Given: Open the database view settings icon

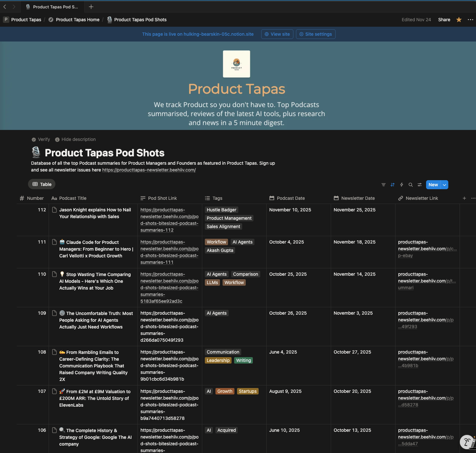Looking at the screenshot, I should (x=420, y=185).
